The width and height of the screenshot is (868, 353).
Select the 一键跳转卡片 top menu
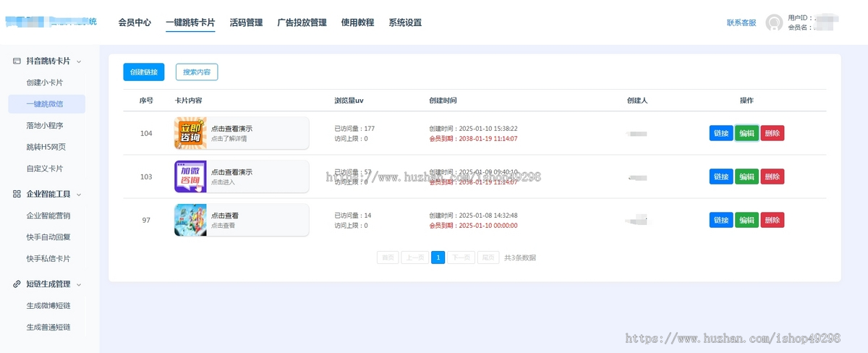pyautogui.click(x=190, y=22)
